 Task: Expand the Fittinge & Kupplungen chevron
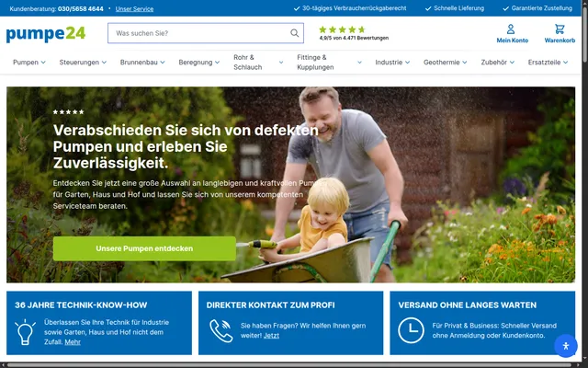359,63
